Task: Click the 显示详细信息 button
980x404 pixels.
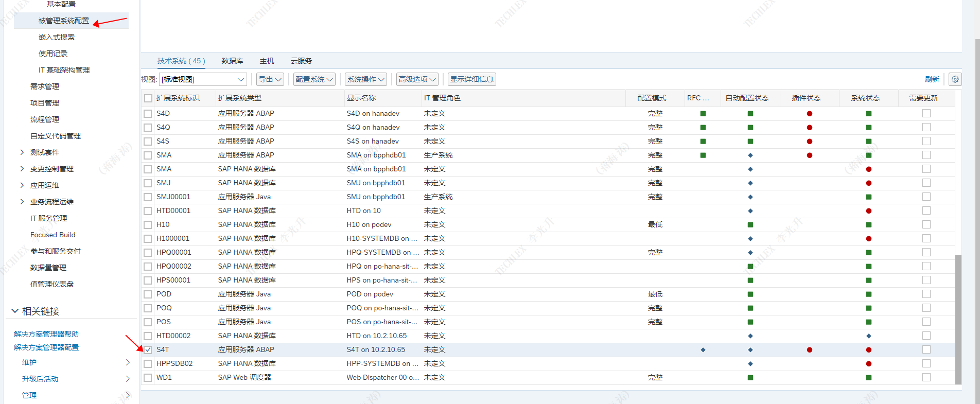Action: pos(471,79)
